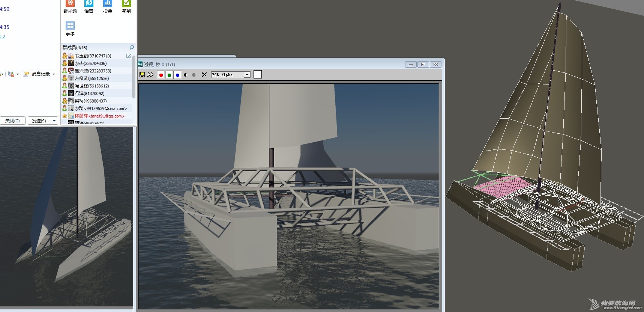Click the group members header 群成员(4/16)
Image resolution: width=644 pixels, height=312 pixels.
75,48
